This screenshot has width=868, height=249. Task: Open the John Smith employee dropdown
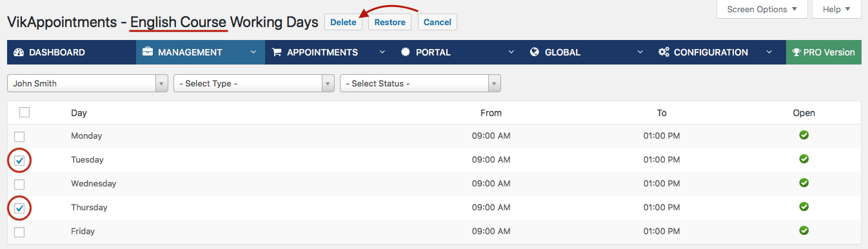click(x=88, y=83)
